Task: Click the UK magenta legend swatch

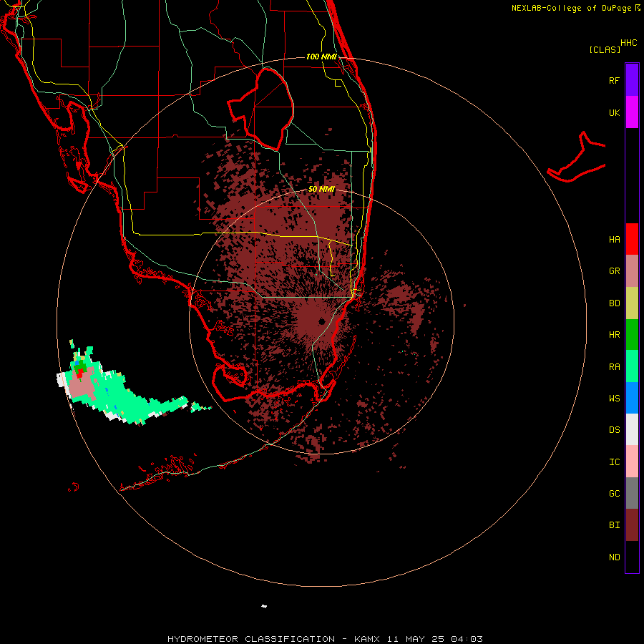Action: [632, 112]
